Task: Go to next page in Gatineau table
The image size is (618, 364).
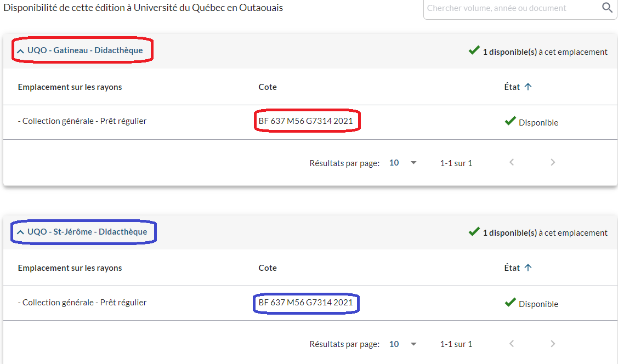Action: (553, 162)
